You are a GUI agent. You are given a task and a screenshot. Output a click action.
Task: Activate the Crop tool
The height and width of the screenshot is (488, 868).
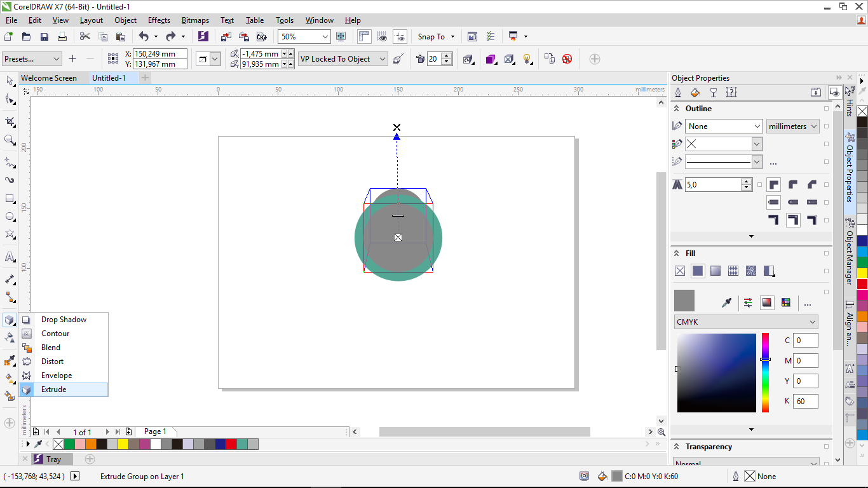tap(10, 121)
